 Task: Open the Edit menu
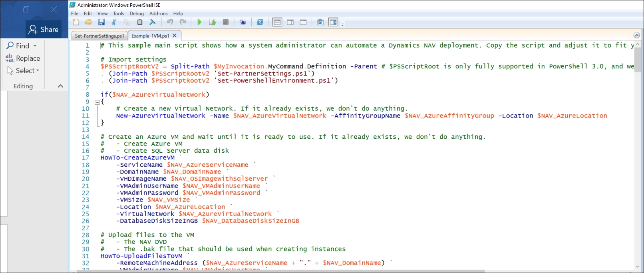pos(88,14)
